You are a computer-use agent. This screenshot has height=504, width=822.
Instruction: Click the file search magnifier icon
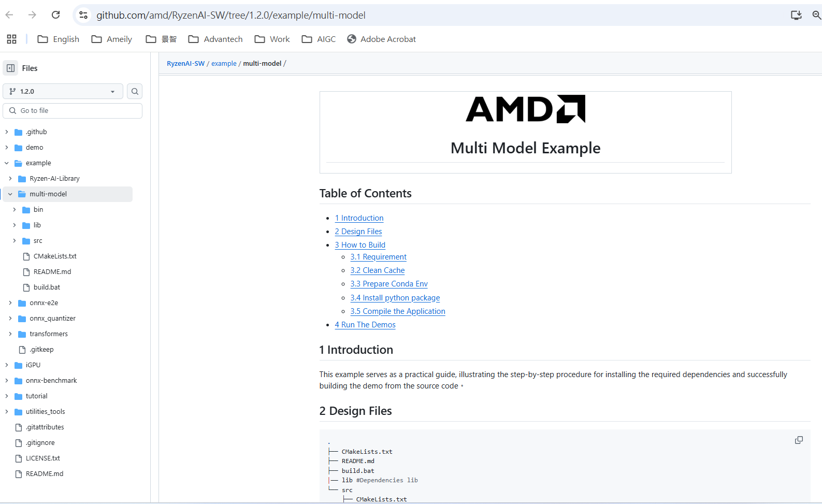(135, 92)
